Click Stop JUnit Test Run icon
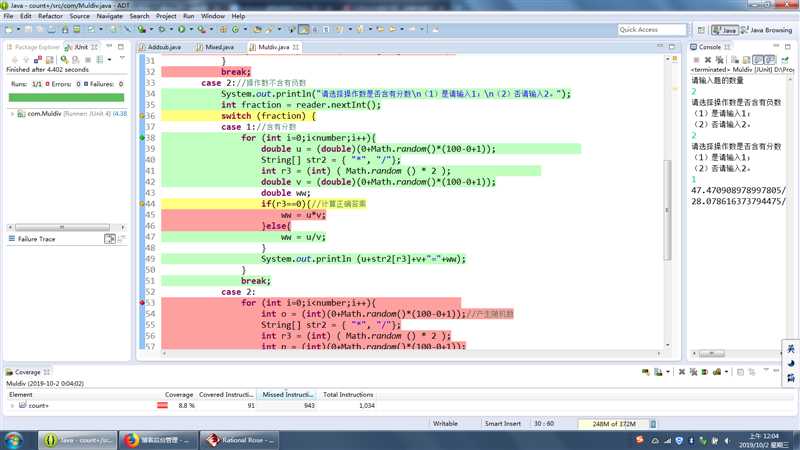Viewport: 800px width, 450px height. (x=88, y=60)
